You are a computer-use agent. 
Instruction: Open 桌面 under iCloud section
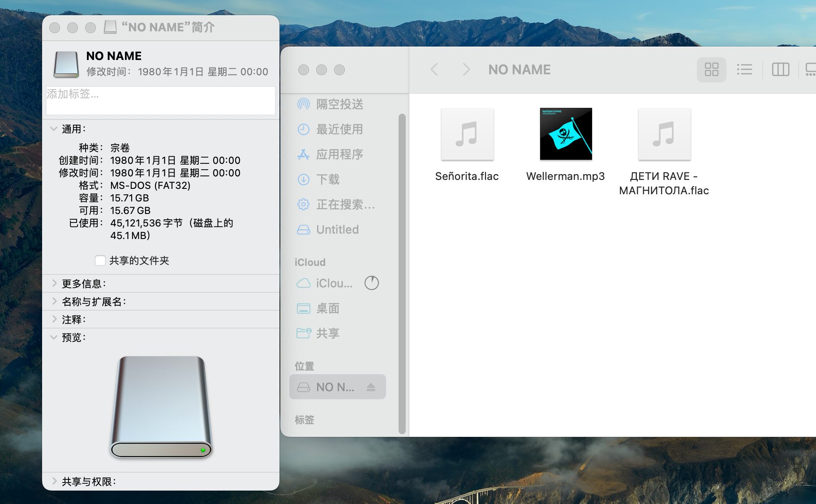coord(327,308)
